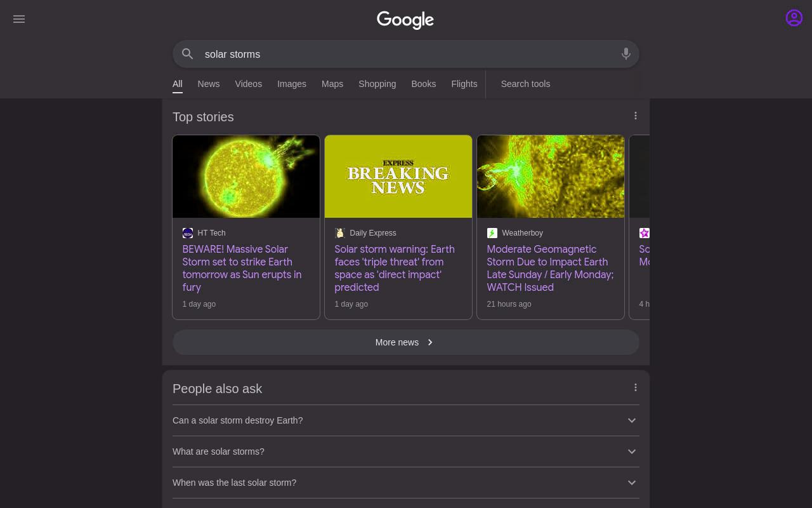Switch to the Videos tab

coord(249,84)
